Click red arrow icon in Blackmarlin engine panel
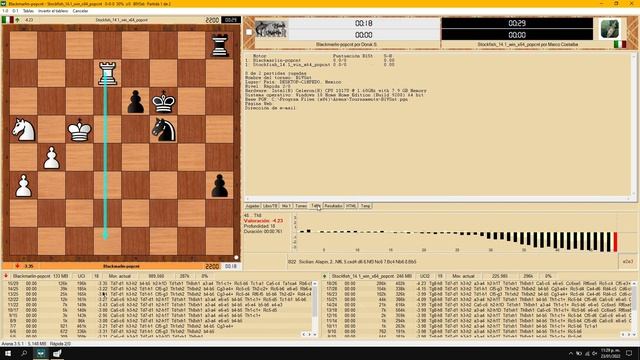Viewport: 640px width, 360px height. (x=6, y=276)
